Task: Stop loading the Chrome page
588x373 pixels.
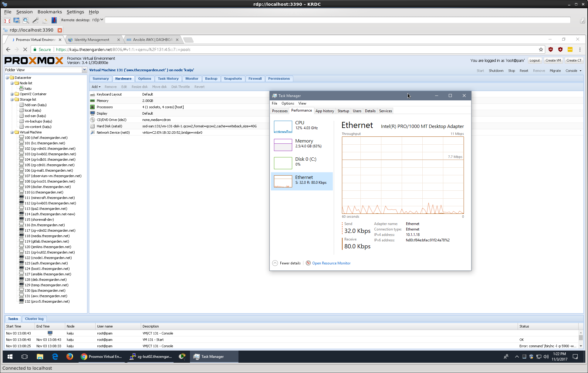Action: (x=25, y=49)
